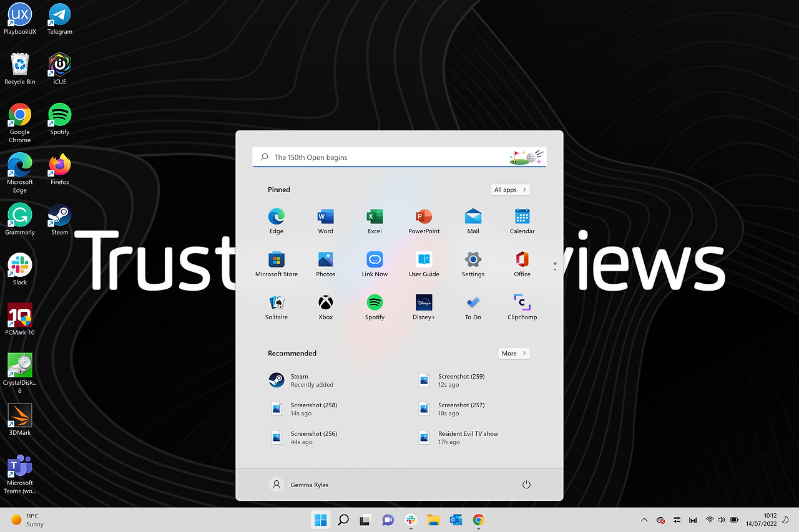The image size is (799, 532).
Task: Click the battery status tray icon
Action: pyautogui.click(x=735, y=520)
